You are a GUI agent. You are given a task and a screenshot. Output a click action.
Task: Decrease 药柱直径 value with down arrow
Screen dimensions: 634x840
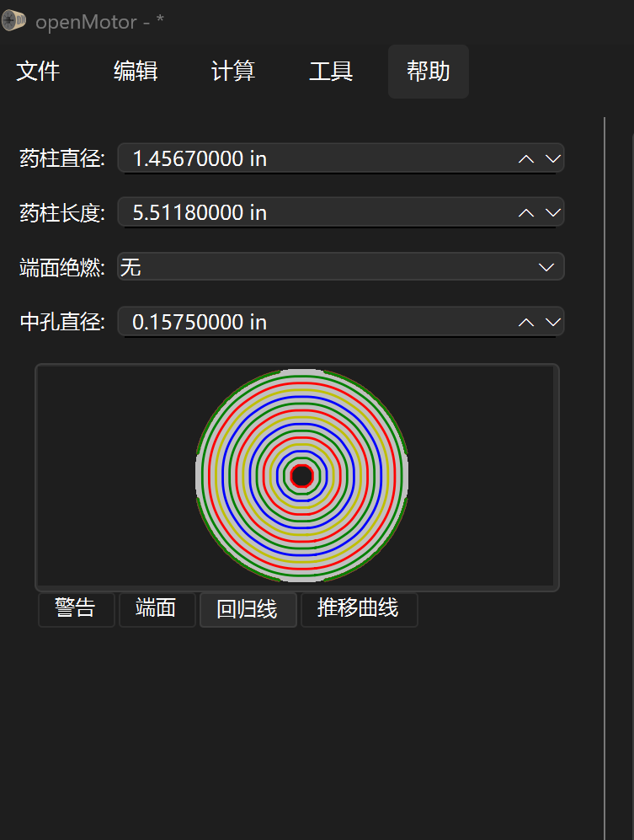(x=552, y=158)
